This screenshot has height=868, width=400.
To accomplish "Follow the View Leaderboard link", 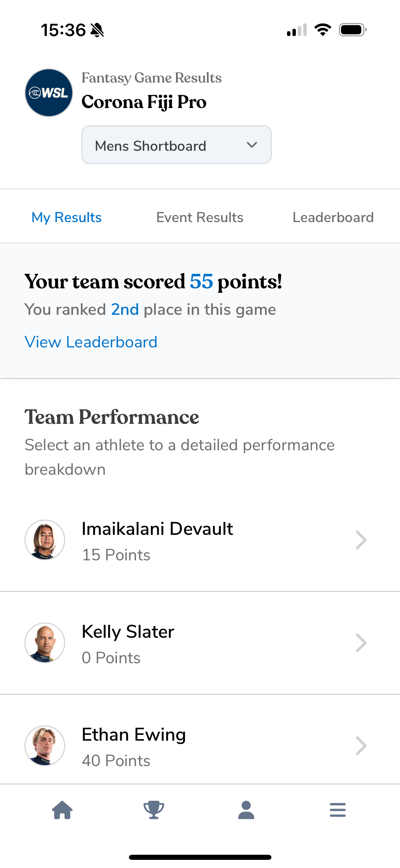I will click(x=91, y=342).
